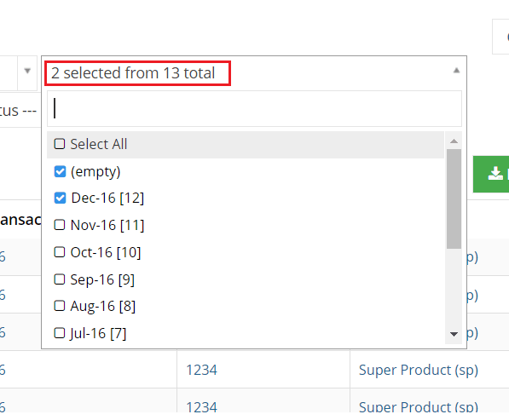Open the Super Product (sp) link in the fourth table row

coord(419,370)
